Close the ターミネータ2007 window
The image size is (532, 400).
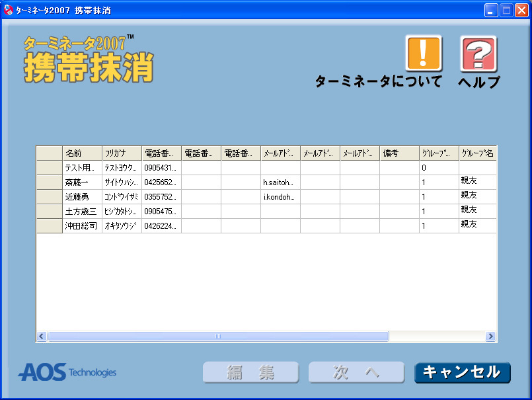(521, 10)
